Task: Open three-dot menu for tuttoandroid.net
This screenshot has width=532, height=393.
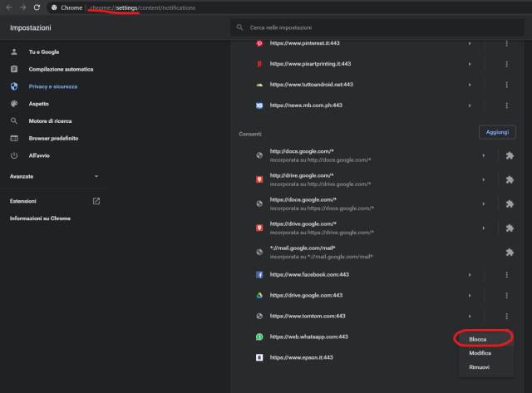Action: (505, 85)
